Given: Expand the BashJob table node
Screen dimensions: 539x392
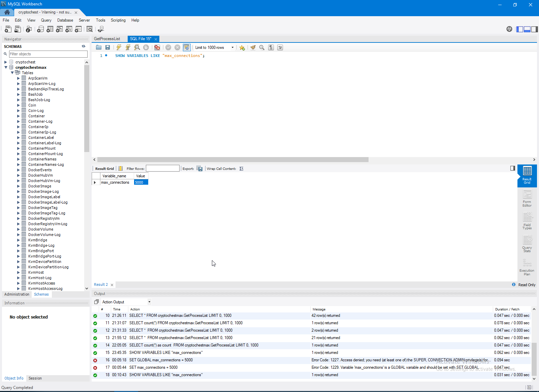Looking at the screenshot, I should pos(19,94).
